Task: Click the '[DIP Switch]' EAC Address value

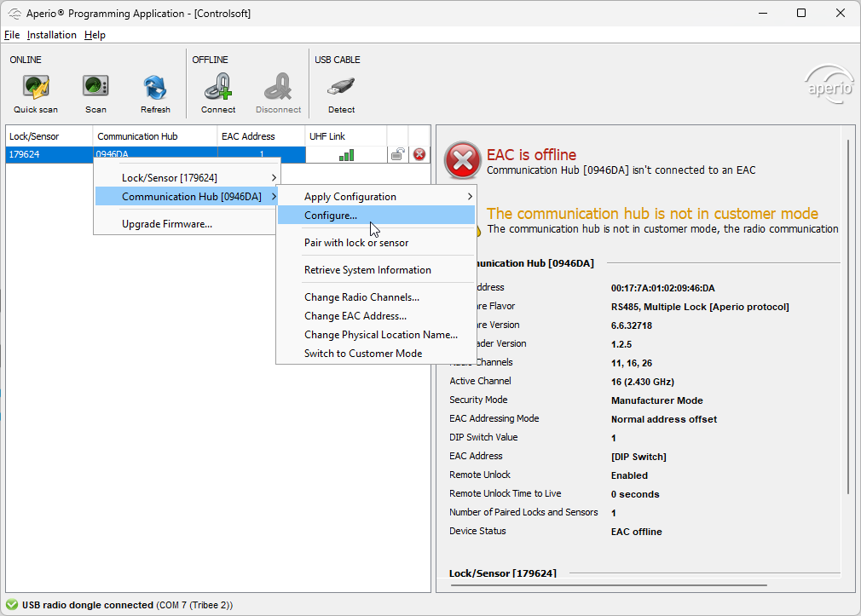Action: pyautogui.click(x=639, y=457)
